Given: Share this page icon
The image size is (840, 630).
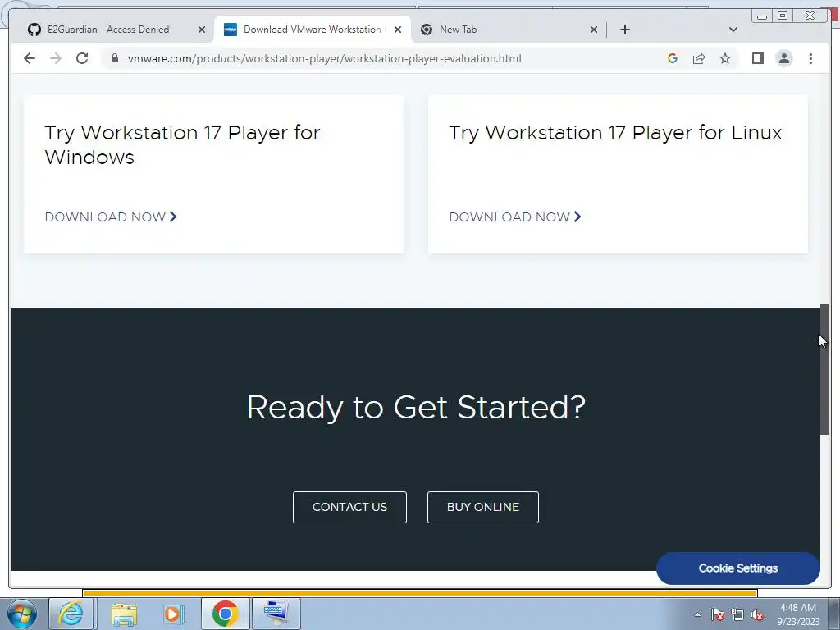Looking at the screenshot, I should click(x=699, y=58).
